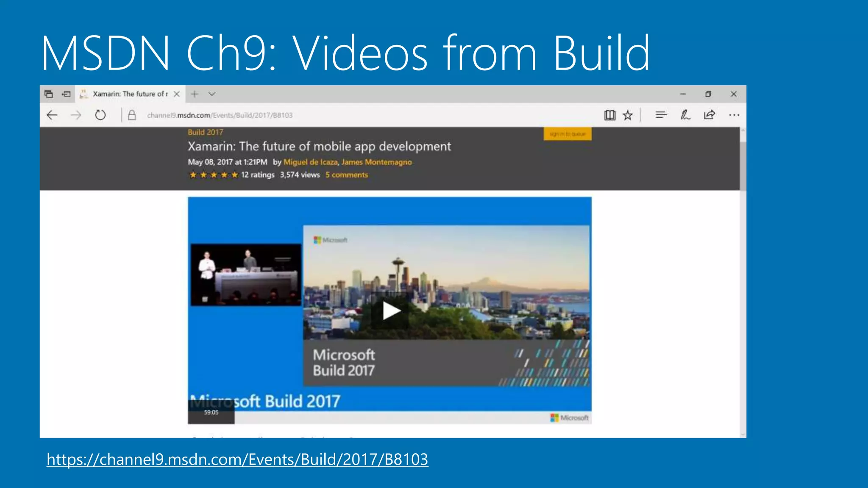Open the Make a web note pen icon
This screenshot has width=868, height=488.
[x=685, y=115]
